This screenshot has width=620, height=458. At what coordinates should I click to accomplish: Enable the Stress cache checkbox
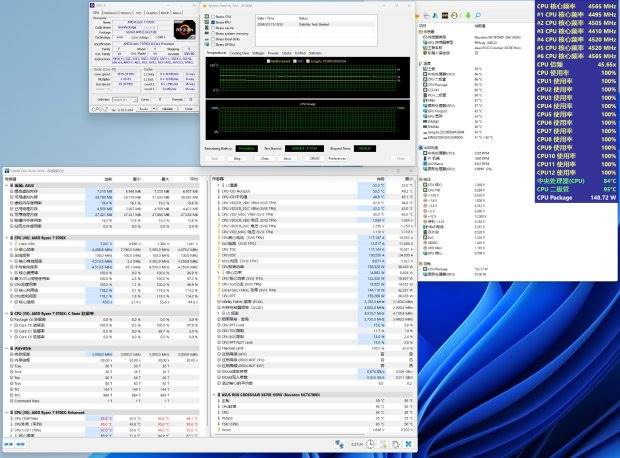coord(213,28)
